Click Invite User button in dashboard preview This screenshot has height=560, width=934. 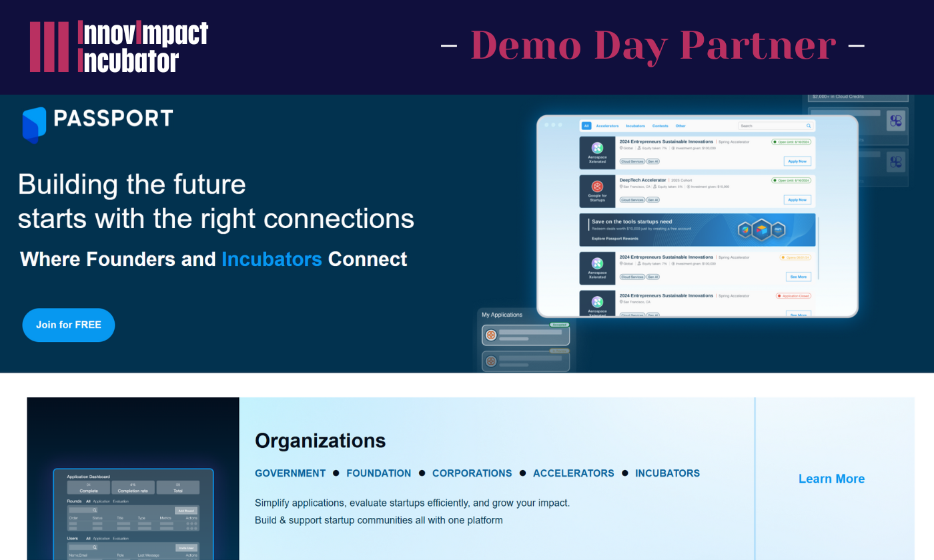pyautogui.click(x=186, y=548)
